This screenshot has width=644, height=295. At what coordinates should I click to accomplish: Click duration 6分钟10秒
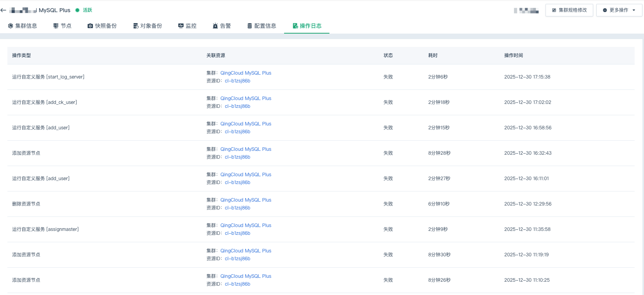point(439,204)
